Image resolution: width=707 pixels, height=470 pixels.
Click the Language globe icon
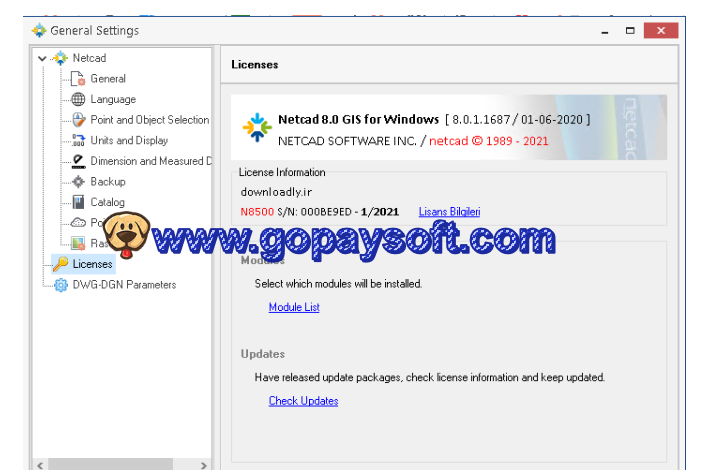tap(78, 99)
